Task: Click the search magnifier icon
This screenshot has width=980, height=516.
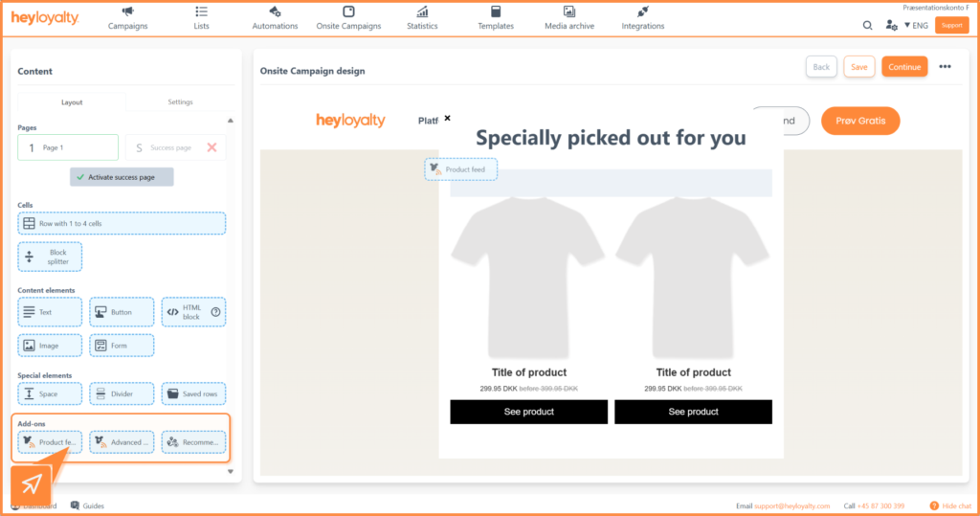Action: pyautogui.click(x=868, y=26)
